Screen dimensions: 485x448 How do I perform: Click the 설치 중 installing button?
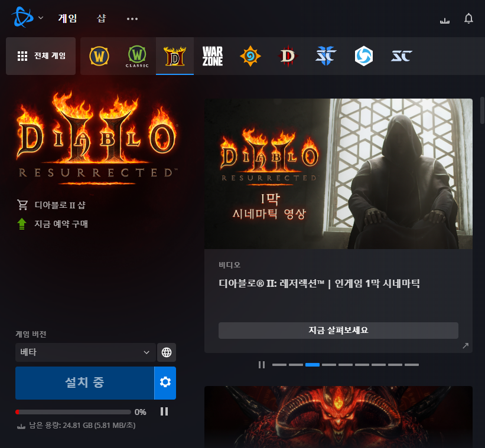[x=84, y=383]
